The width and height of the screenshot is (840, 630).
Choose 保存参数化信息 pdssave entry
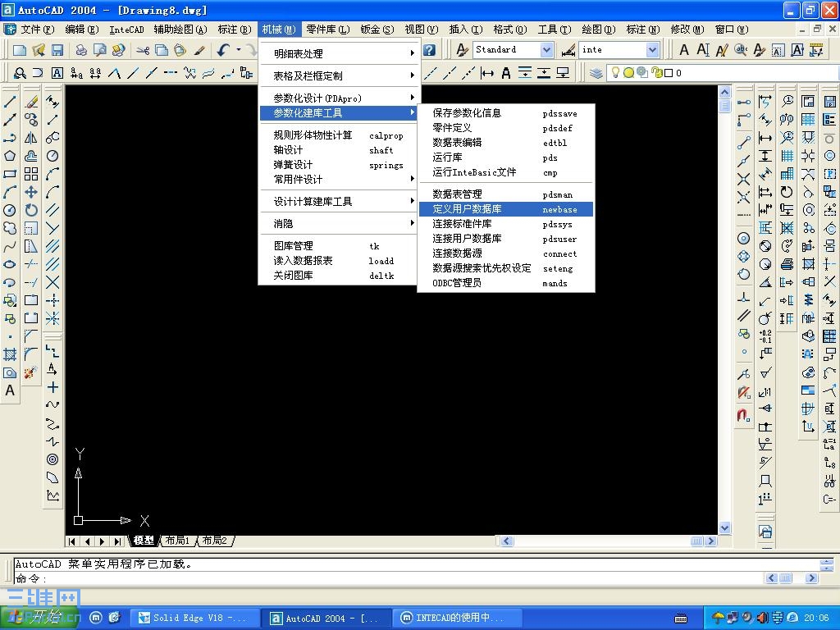coord(506,113)
